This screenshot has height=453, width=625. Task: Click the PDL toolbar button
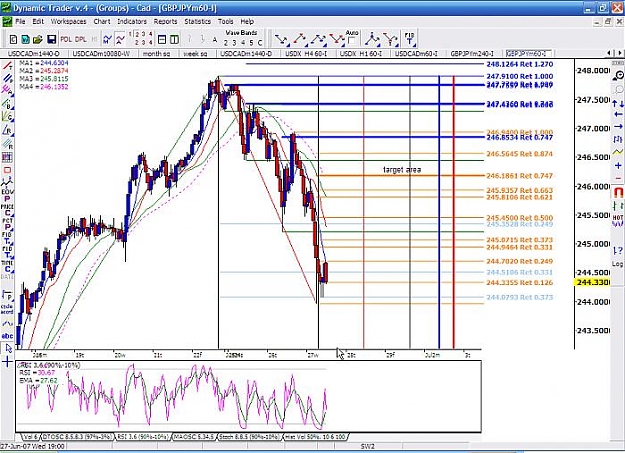point(66,39)
